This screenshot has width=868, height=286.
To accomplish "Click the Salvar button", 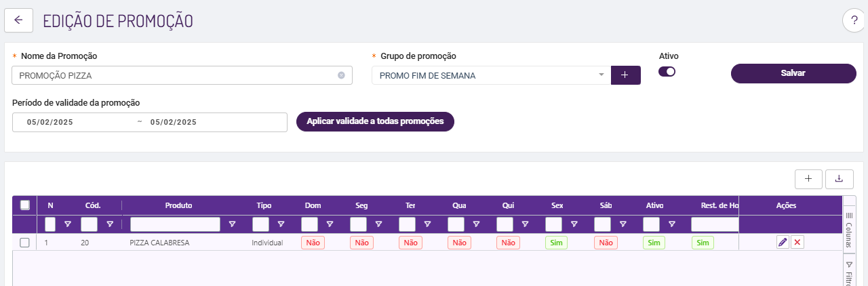I will click(x=793, y=73).
